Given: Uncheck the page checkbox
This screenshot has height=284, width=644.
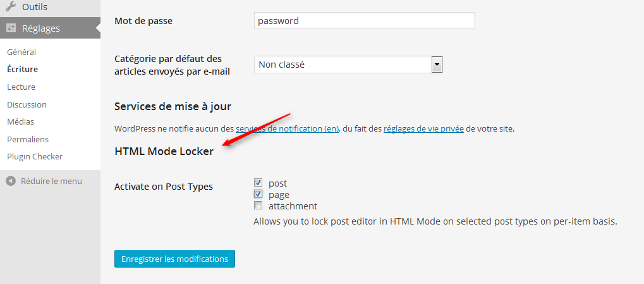Looking at the screenshot, I should (258, 194).
